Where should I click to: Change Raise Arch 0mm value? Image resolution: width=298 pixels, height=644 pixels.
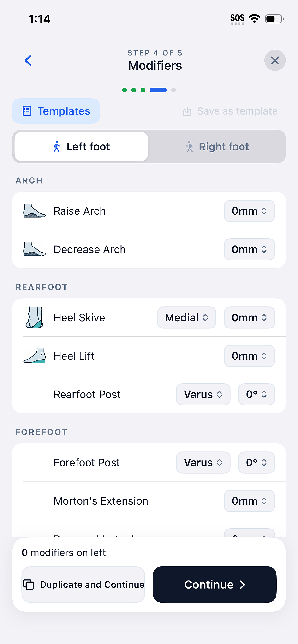250,211
